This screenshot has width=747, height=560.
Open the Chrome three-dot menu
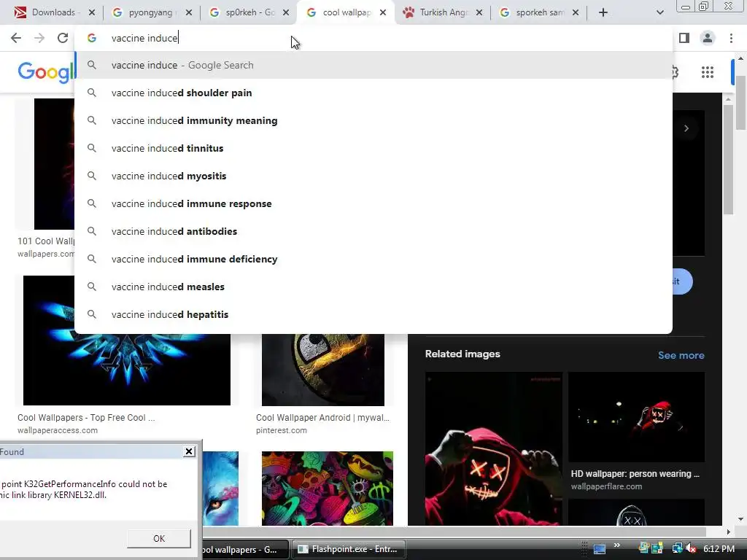coord(731,38)
